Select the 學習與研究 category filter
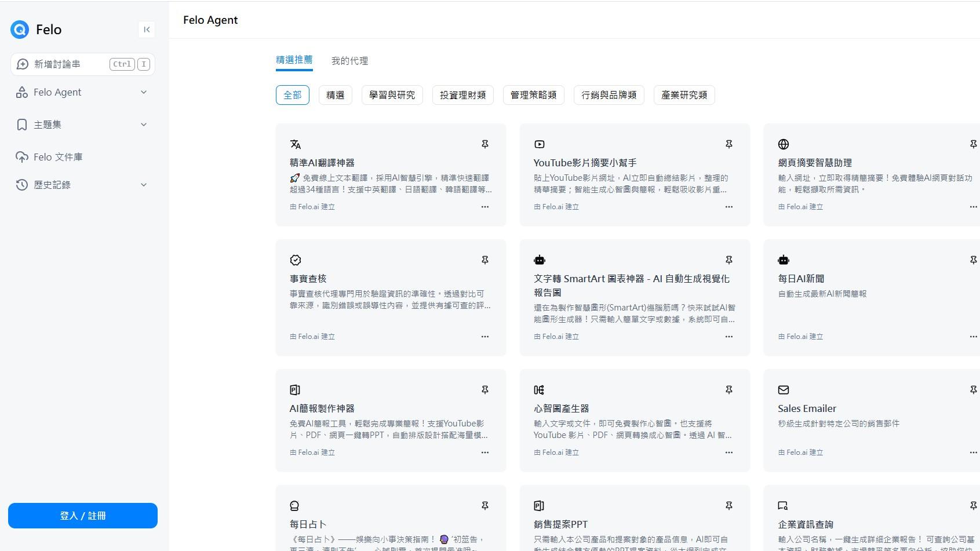The image size is (980, 551). click(x=392, y=95)
